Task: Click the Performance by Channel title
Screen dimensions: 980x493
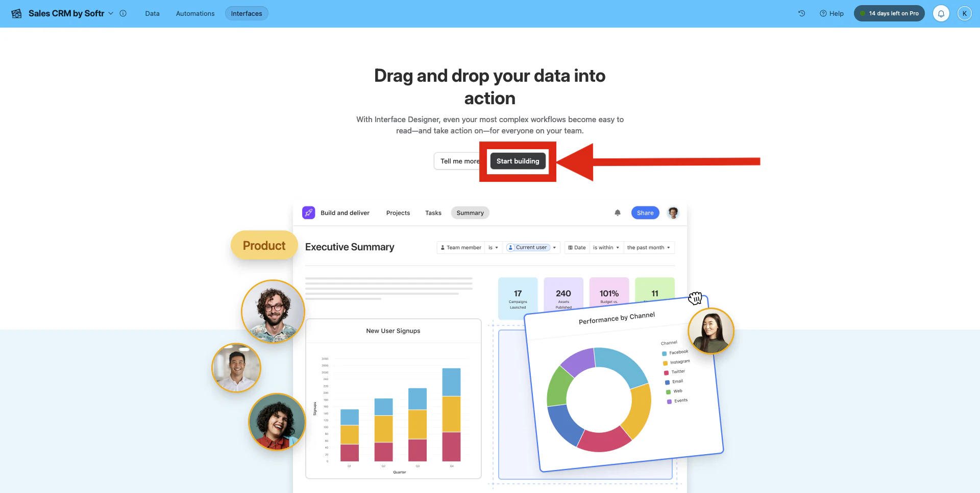Action: (617, 318)
